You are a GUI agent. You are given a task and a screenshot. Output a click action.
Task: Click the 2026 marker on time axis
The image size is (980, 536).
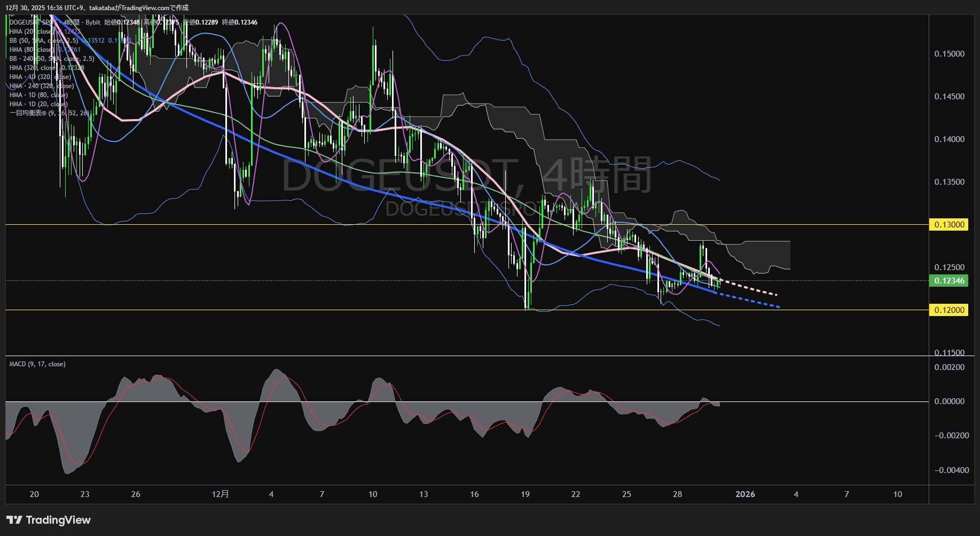(745, 494)
